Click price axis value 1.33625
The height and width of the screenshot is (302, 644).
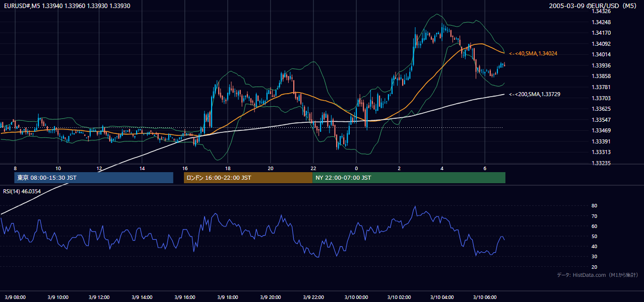click(601, 109)
